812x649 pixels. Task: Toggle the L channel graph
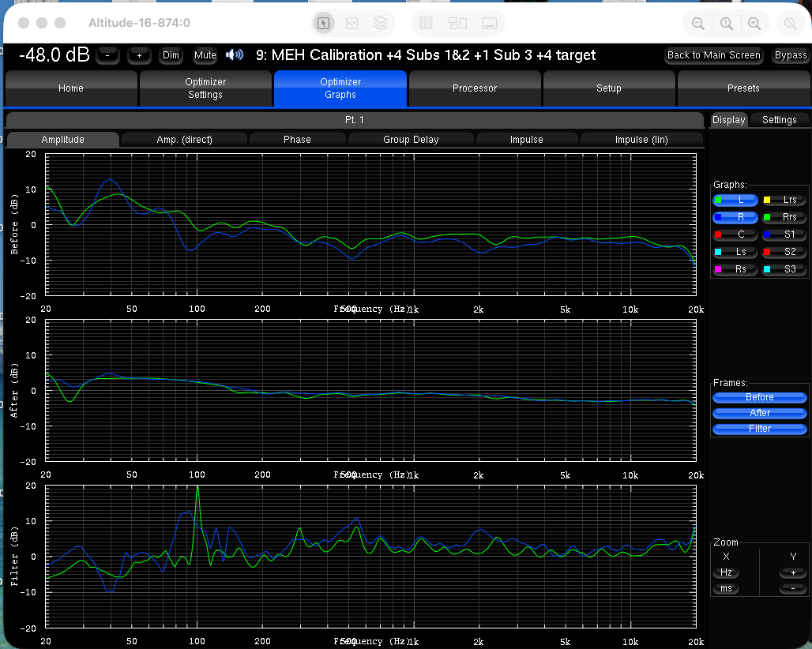735,201
